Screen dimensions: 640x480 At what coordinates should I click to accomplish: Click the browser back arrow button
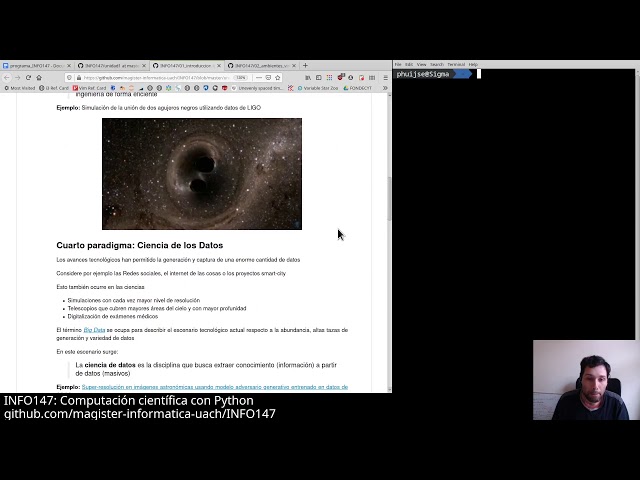[7, 77]
